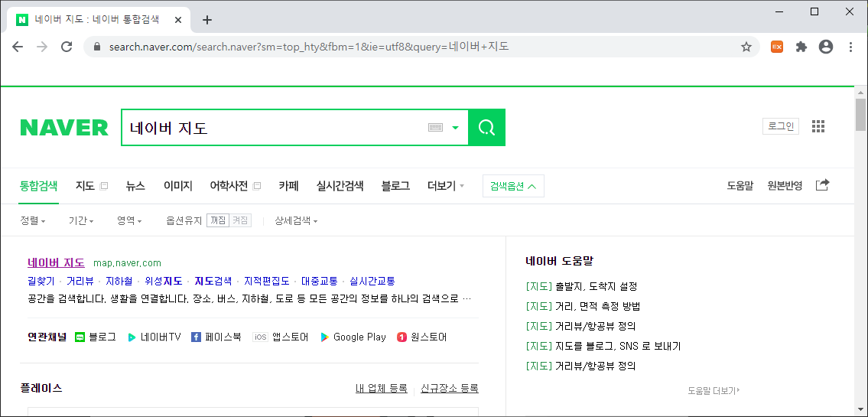Click the lock icon in address bar
This screenshot has width=868, height=417.
(x=97, y=47)
